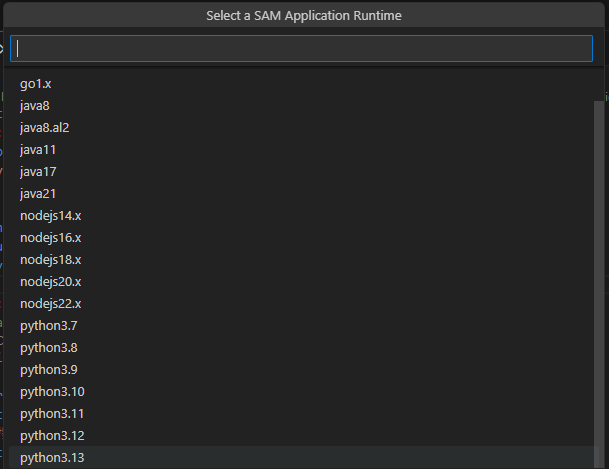Select nodejs14.x runtime
The width and height of the screenshot is (609, 469).
(301, 216)
